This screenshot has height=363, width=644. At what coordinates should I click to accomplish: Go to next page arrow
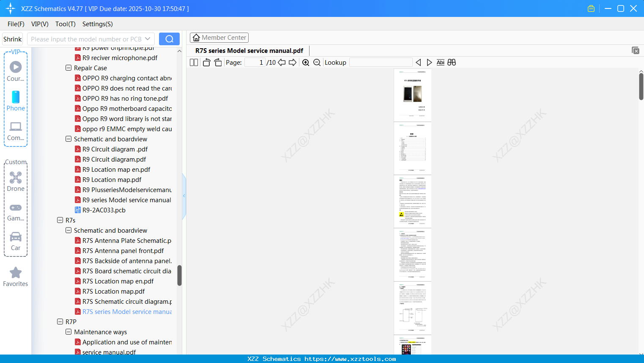tap(293, 63)
